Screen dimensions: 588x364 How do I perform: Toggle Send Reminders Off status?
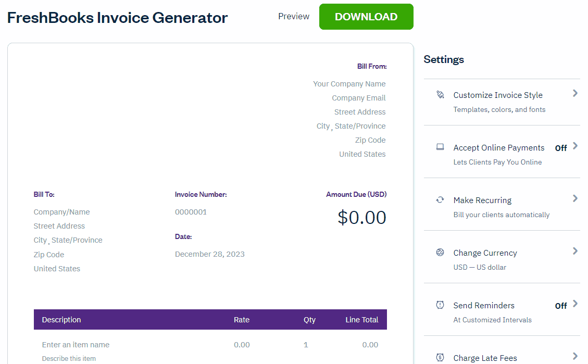(561, 306)
